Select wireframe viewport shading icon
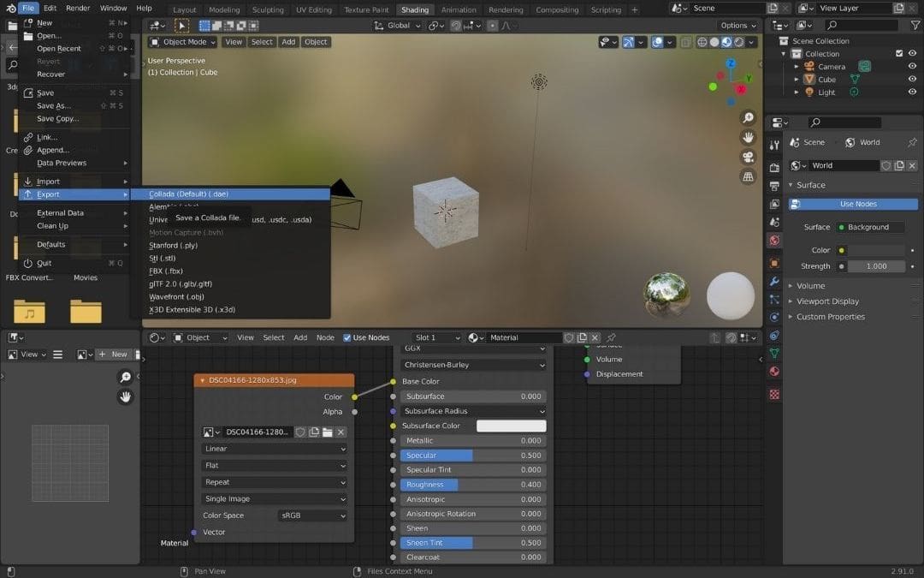Image resolution: width=924 pixels, height=578 pixels. click(702, 42)
